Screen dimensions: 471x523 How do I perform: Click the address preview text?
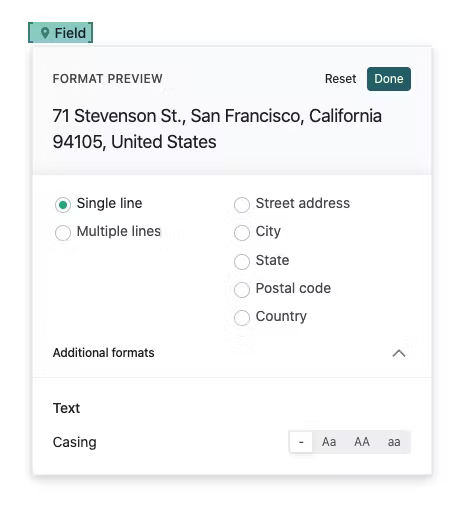217,129
